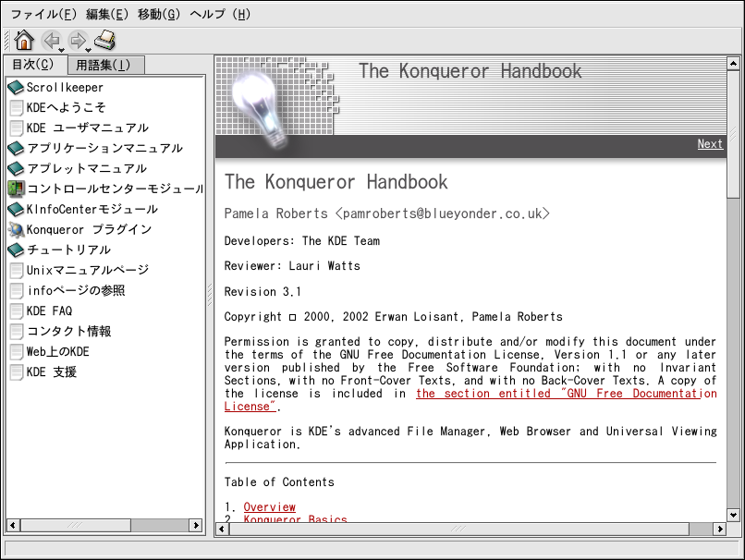Open the GNU Free Documentation License link
This screenshot has width=745, height=560.
coord(566,394)
